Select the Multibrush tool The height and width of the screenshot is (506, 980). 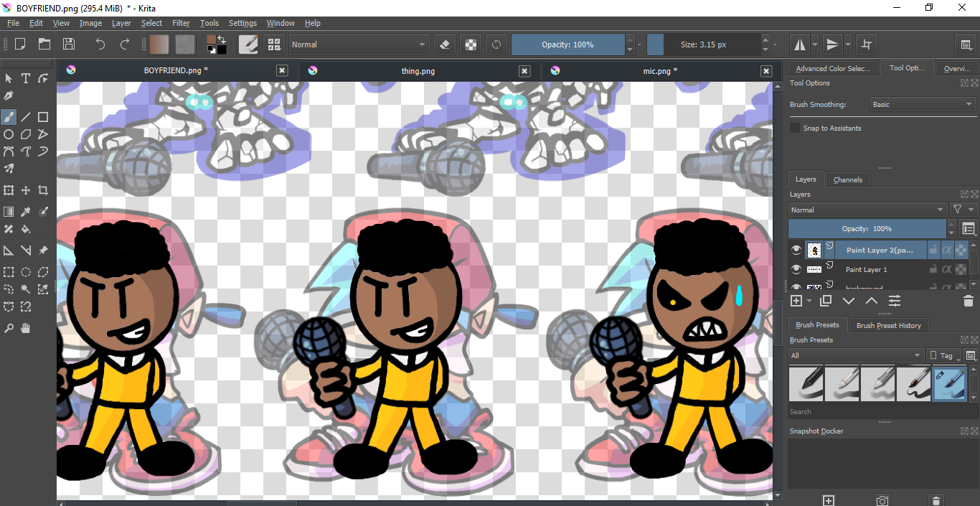coord(9,169)
